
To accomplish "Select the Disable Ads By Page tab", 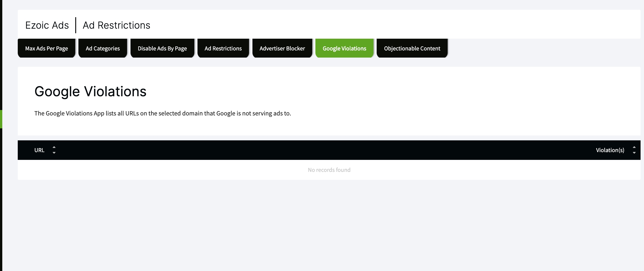I will [x=162, y=48].
